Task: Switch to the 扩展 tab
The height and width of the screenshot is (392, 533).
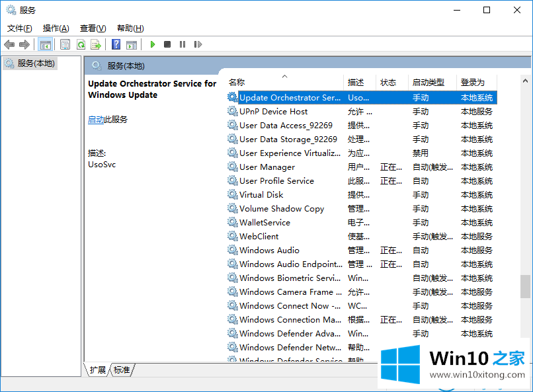Action: 98,370
